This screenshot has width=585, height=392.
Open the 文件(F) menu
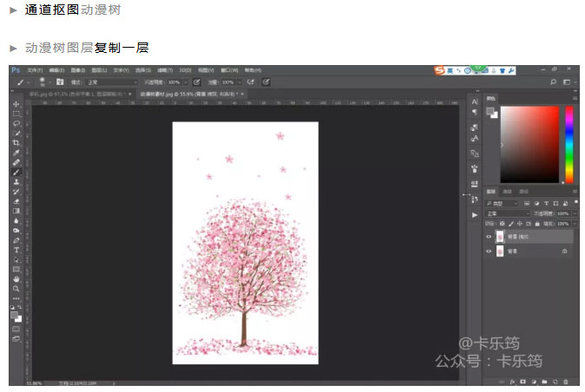pyautogui.click(x=35, y=69)
